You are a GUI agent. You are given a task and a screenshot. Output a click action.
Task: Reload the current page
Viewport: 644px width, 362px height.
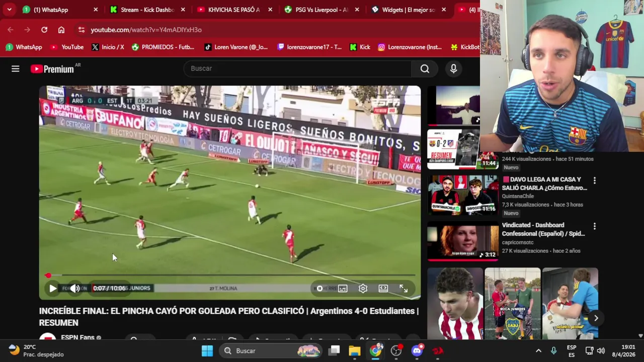[x=44, y=30]
